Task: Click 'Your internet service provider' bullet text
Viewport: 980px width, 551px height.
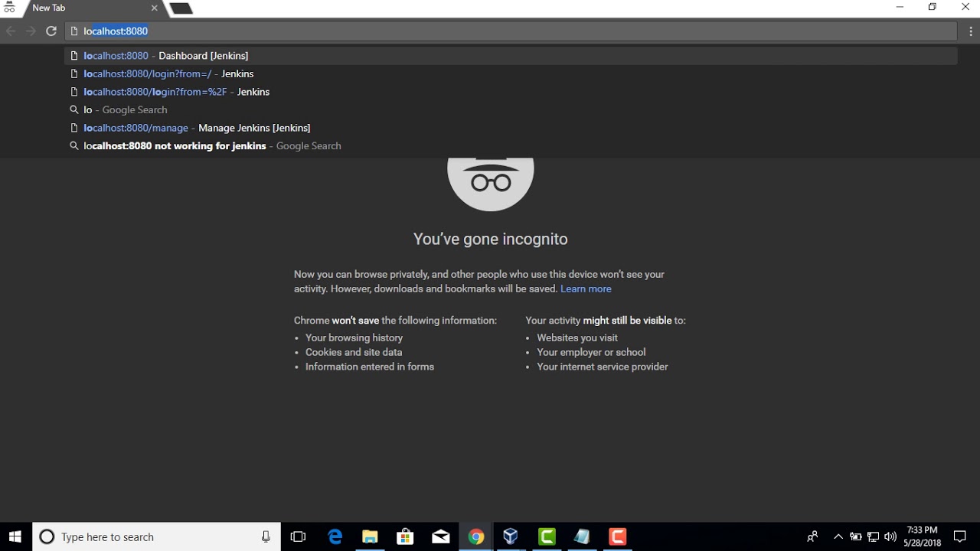Action: tap(603, 367)
